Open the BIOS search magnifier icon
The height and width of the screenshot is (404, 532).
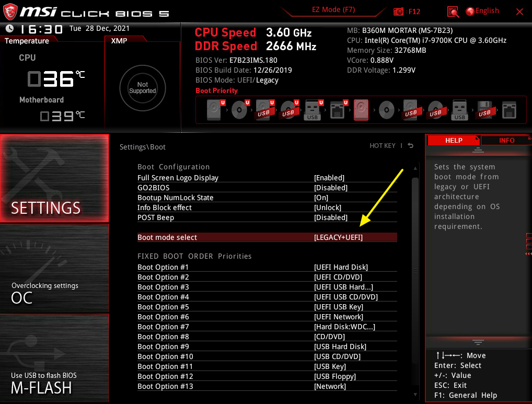click(453, 12)
